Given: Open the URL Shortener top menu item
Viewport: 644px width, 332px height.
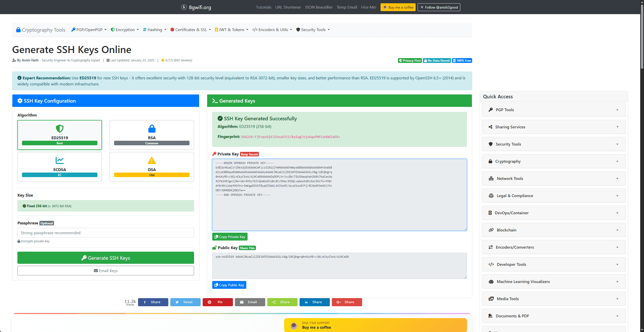Looking at the screenshot, I should click(288, 7).
